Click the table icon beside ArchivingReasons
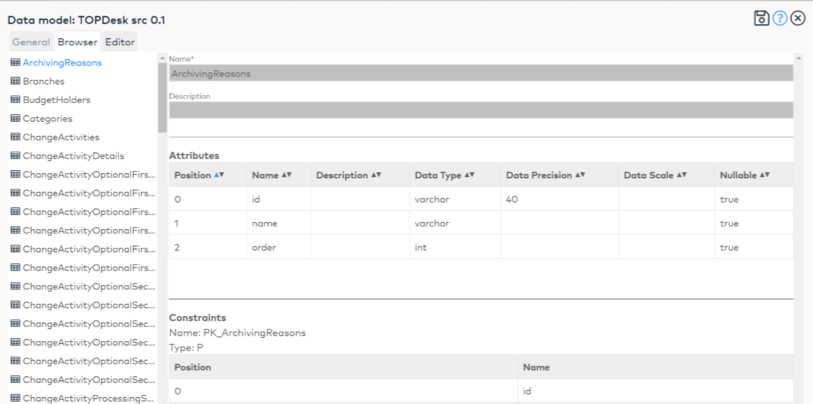 pyautogui.click(x=15, y=62)
